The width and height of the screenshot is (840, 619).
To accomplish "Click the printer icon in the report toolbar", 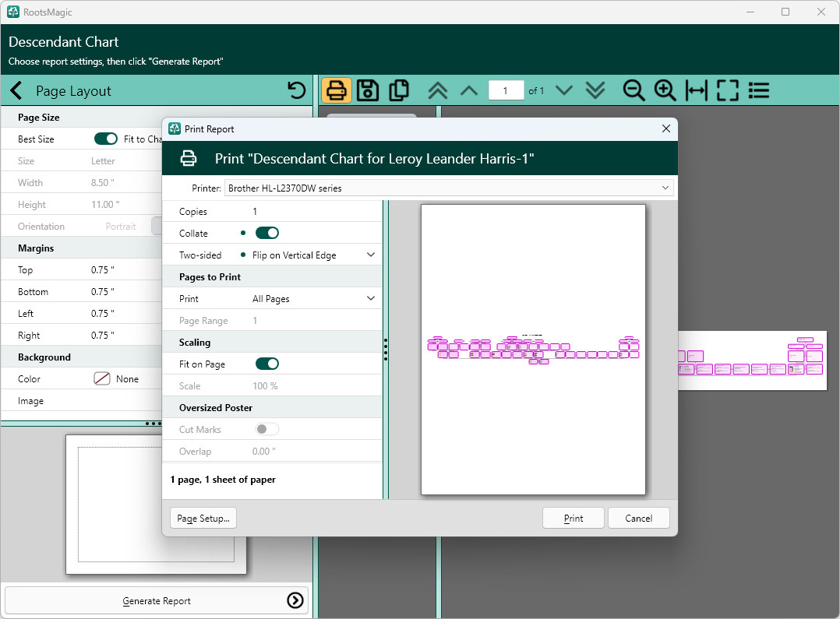I will point(337,90).
